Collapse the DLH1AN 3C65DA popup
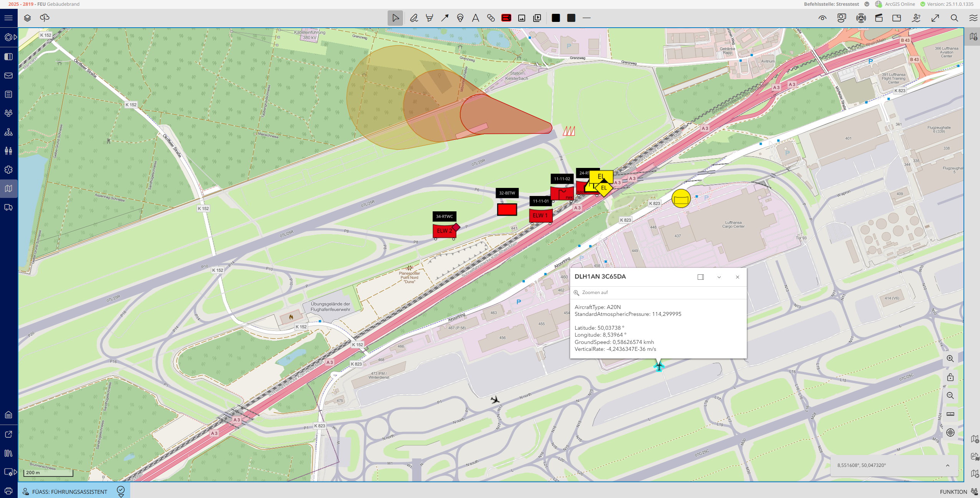Viewport: 980px width, 498px height. coord(719,277)
